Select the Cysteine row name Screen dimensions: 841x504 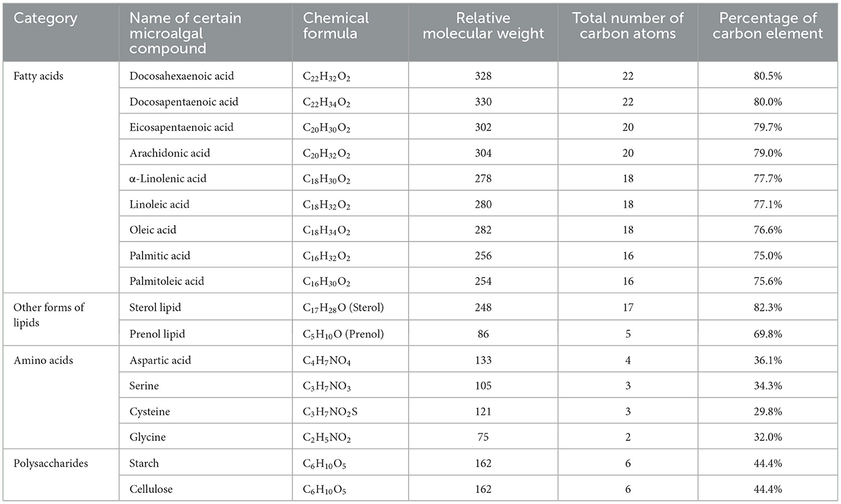click(x=150, y=412)
